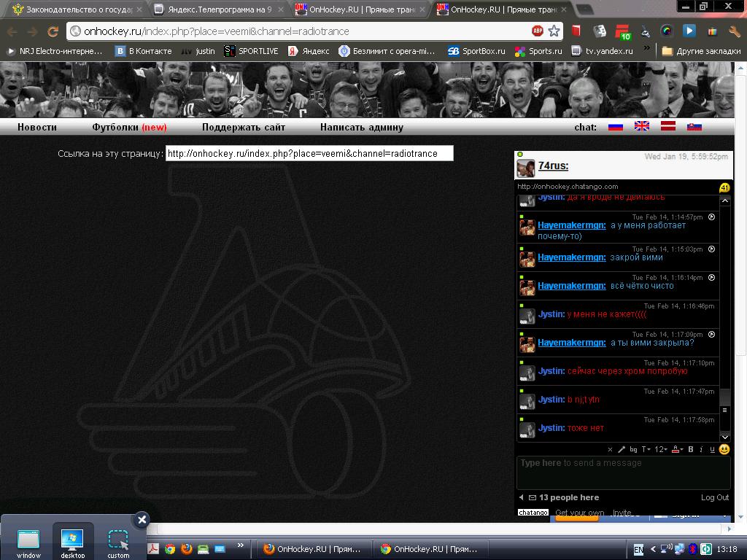Open the 'Поддержать сайт' menu item
Image resolution: width=747 pixels, height=560 pixels.
click(x=244, y=127)
